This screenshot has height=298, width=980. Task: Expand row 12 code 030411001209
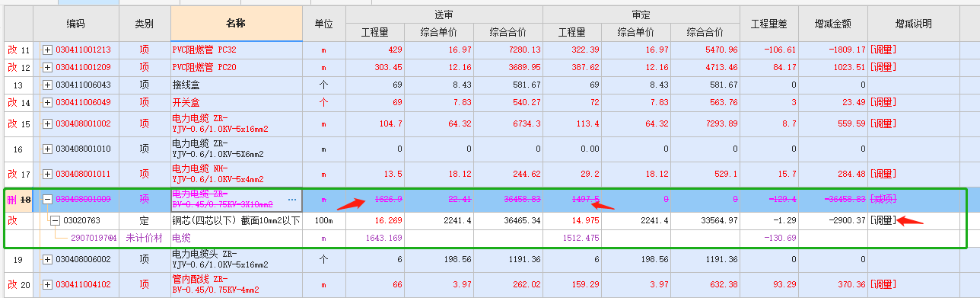47,67
